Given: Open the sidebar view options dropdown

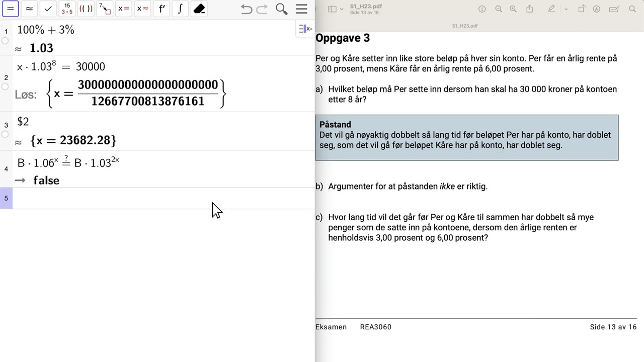Looking at the screenshot, I should coord(341,9).
